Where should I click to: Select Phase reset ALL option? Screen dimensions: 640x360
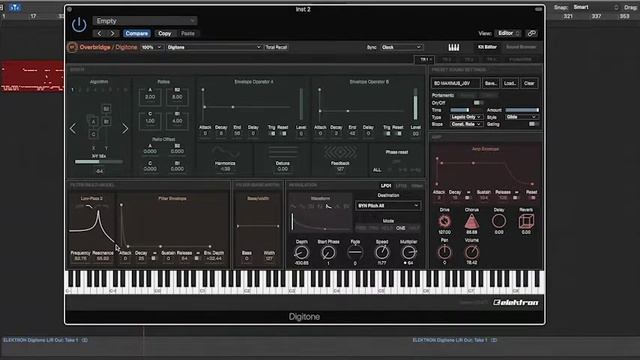coord(377,170)
